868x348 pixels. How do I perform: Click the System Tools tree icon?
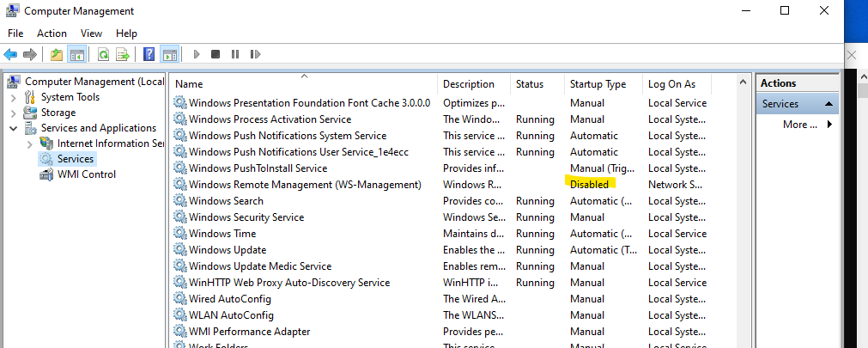[x=30, y=98]
